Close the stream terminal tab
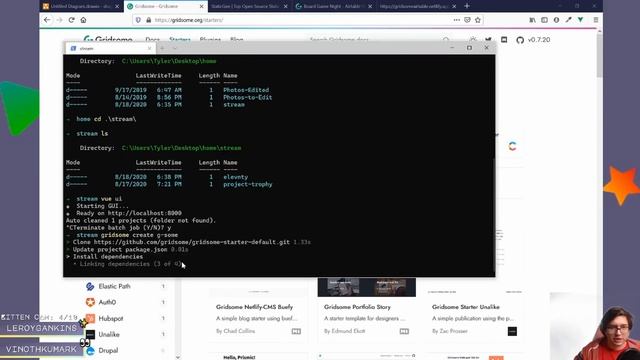The height and width of the screenshot is (360, 640). 149,48
